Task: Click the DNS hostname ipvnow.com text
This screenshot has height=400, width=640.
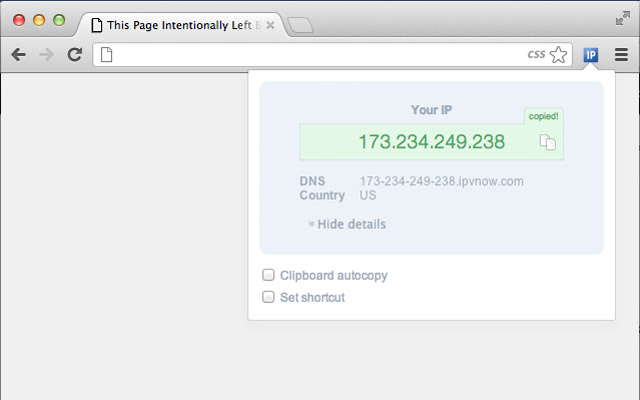Action: coord(441,181)
